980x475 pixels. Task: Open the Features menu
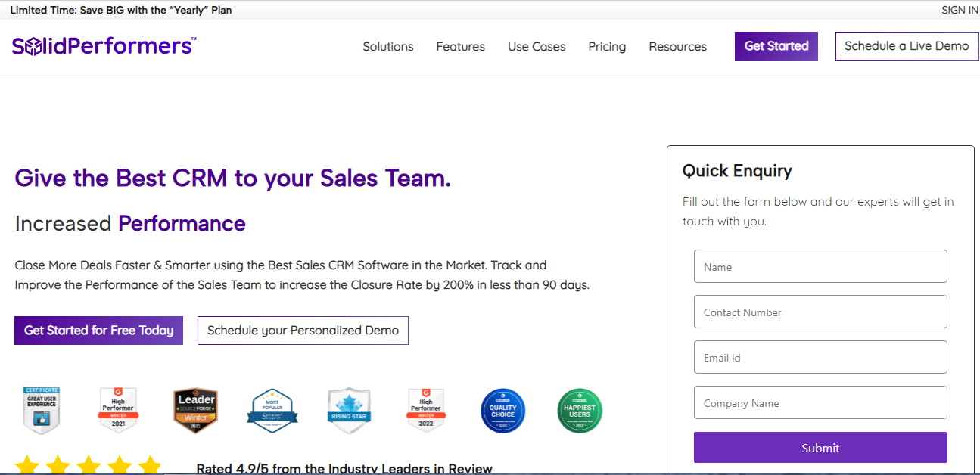[461, 47]
